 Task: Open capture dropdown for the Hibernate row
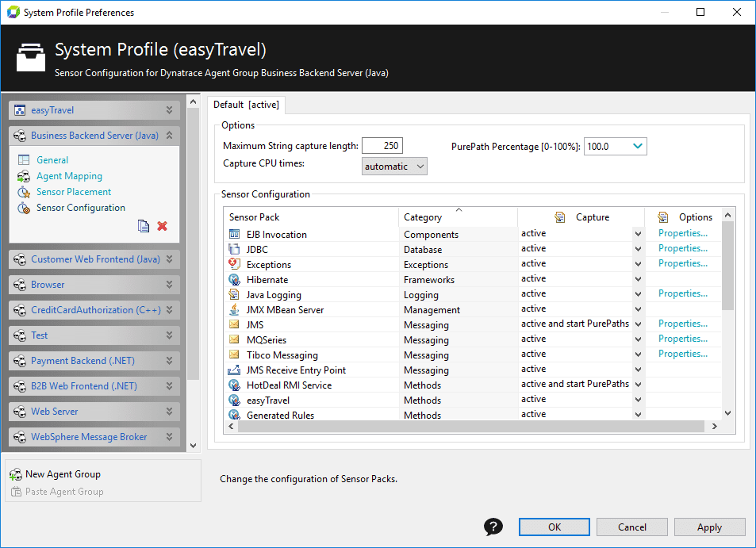click(638, 279)
